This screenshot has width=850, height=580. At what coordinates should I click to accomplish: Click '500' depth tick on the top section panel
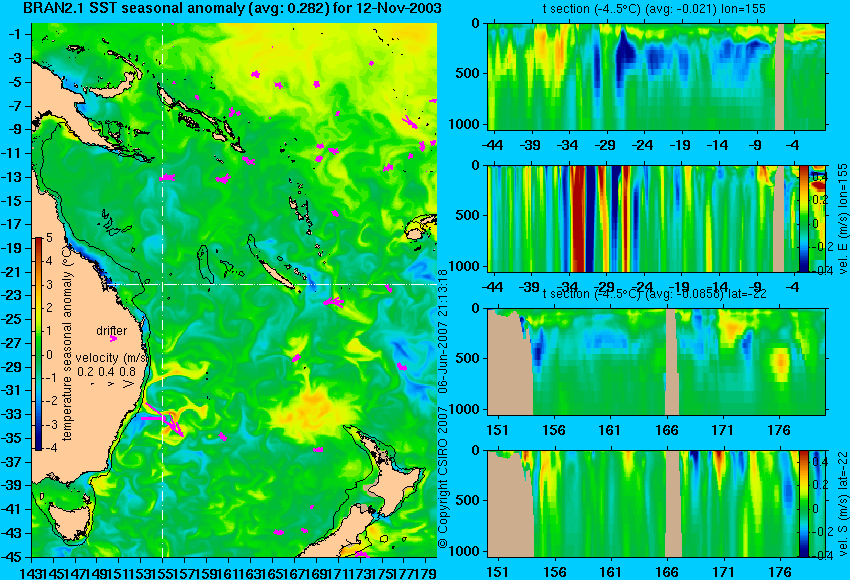click(468, 73)
